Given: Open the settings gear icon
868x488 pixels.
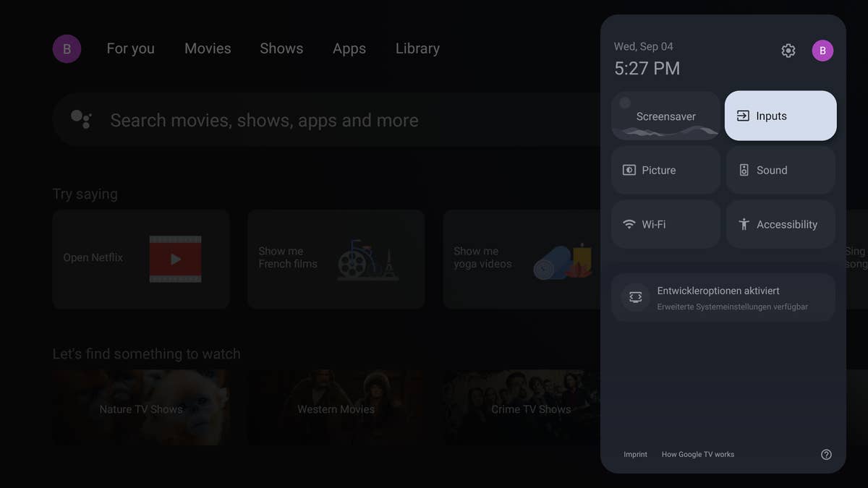Looking at the screenshot, I should (788, 51).
